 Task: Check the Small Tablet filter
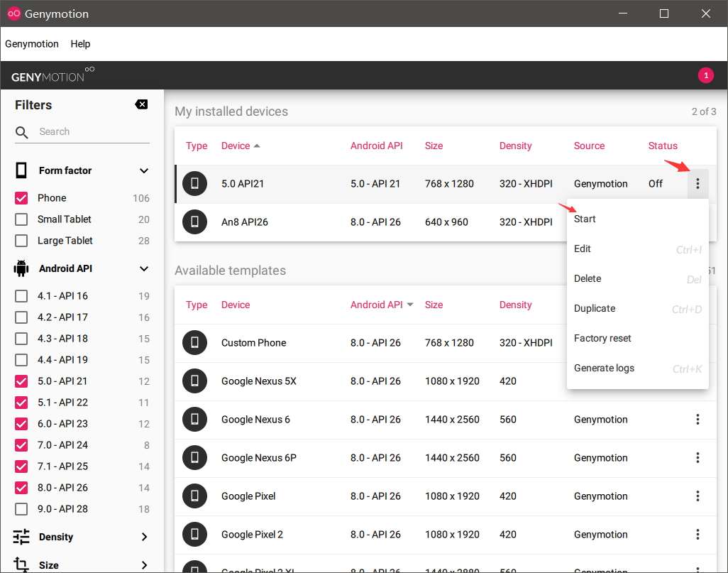(x=21, y=219)
